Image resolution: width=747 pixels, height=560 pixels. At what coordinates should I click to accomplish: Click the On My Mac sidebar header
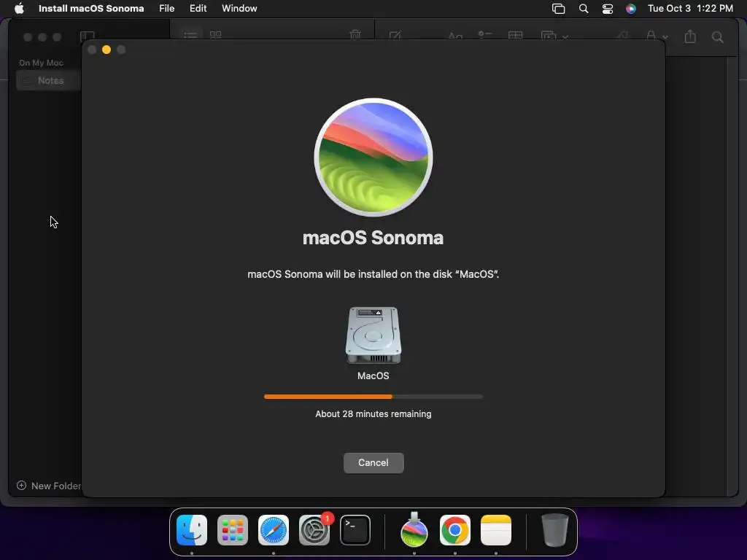(x=41, y=63)
